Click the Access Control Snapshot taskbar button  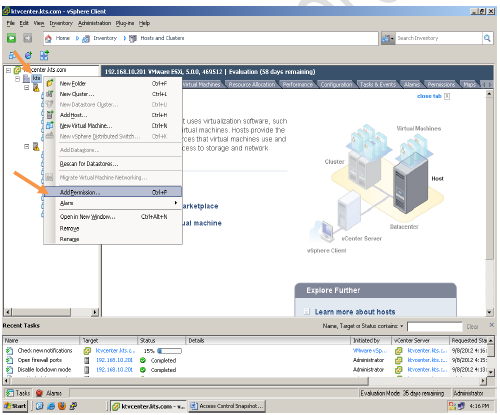pyautogui.click(x=227, y=406)
